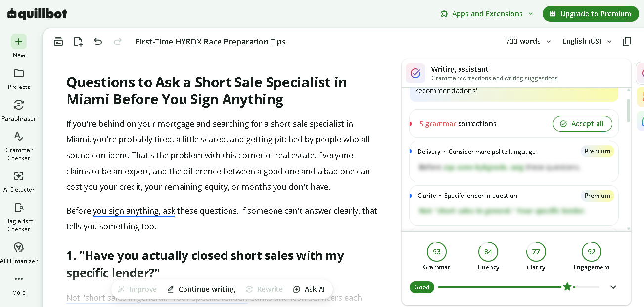Launch the Grammar Checker tool

point(19,136)
